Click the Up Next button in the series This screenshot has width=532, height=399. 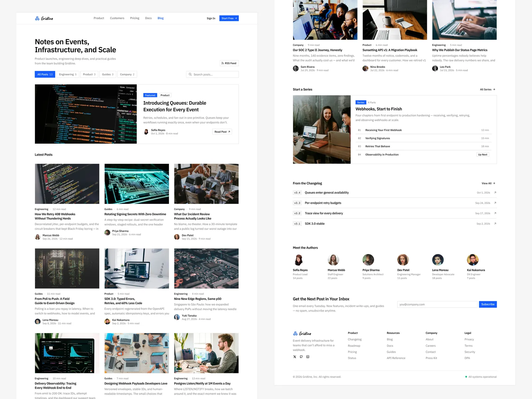pos(482,155)
